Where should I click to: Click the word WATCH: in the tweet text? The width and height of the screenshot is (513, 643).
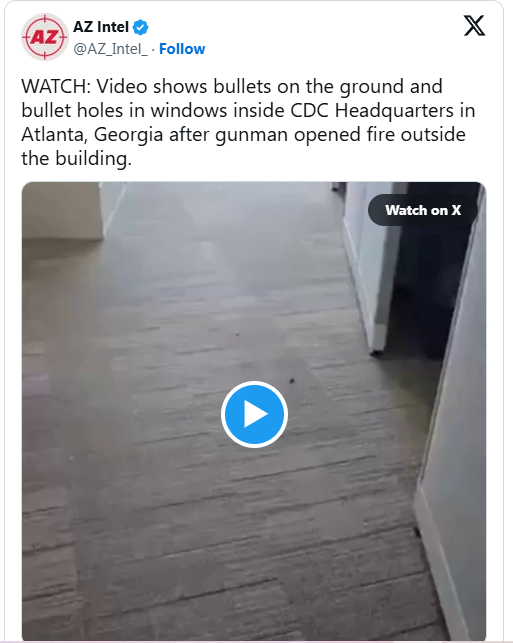[x=56, y=87]
